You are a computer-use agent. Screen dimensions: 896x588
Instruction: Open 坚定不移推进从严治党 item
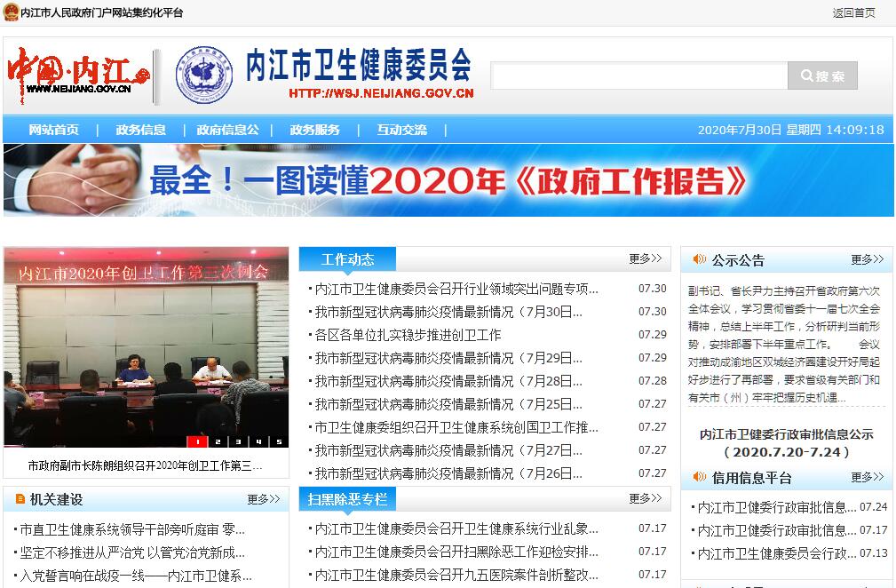click(132, 552)
